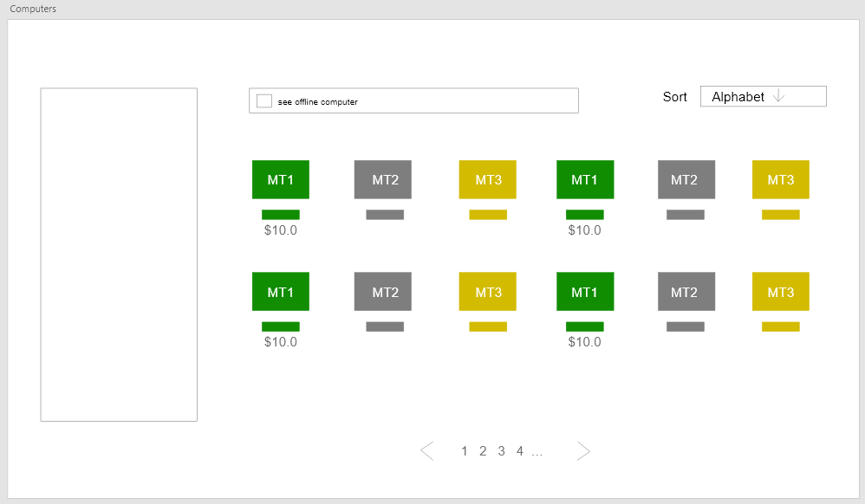
Task: Go to the previous page with left chevron
Action: [427, 451]
